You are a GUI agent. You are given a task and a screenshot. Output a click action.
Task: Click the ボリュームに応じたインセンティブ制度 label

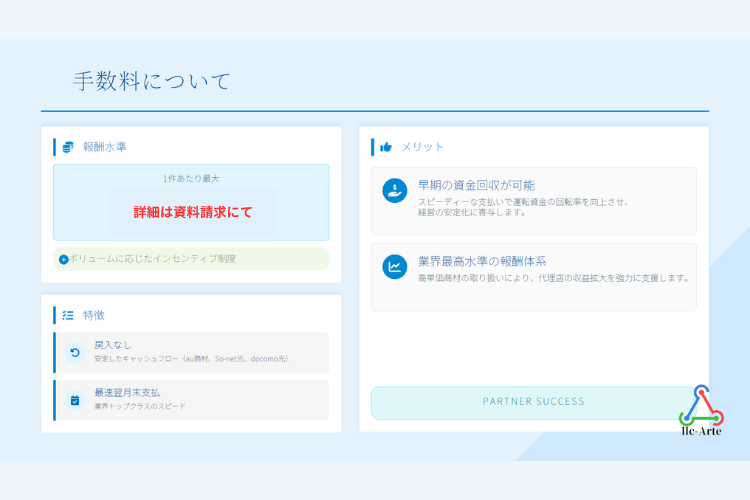153,259
